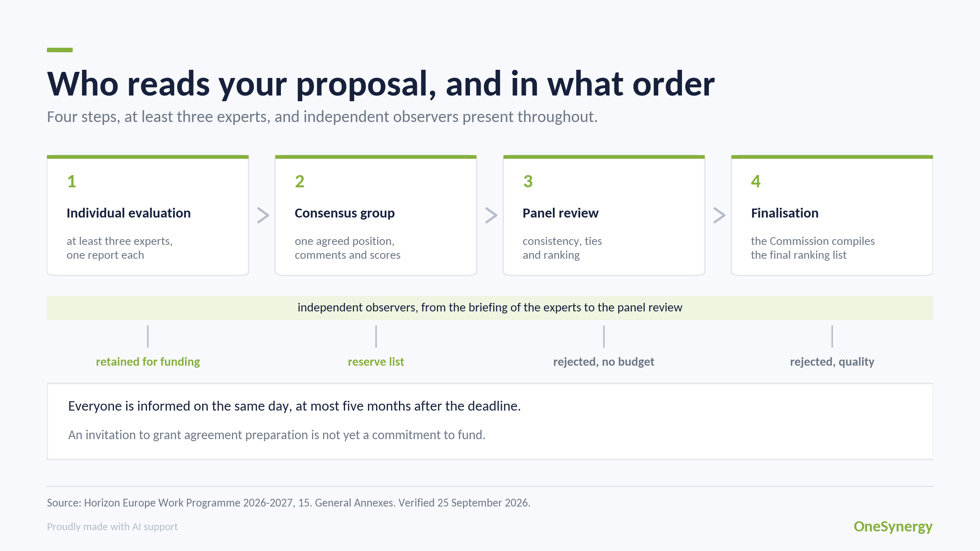Click the 'rejected, no budget' outcome
This screenshot has width=980, height=551.
(x=604, y=362)
